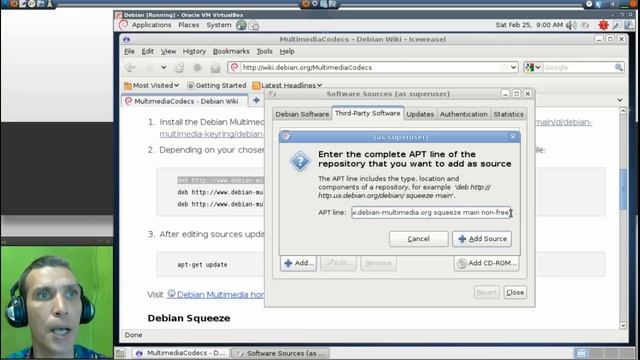This screenshot has width=640, height=360.
Task: Click the Iceweasel back arrow button
Action: 131,67
